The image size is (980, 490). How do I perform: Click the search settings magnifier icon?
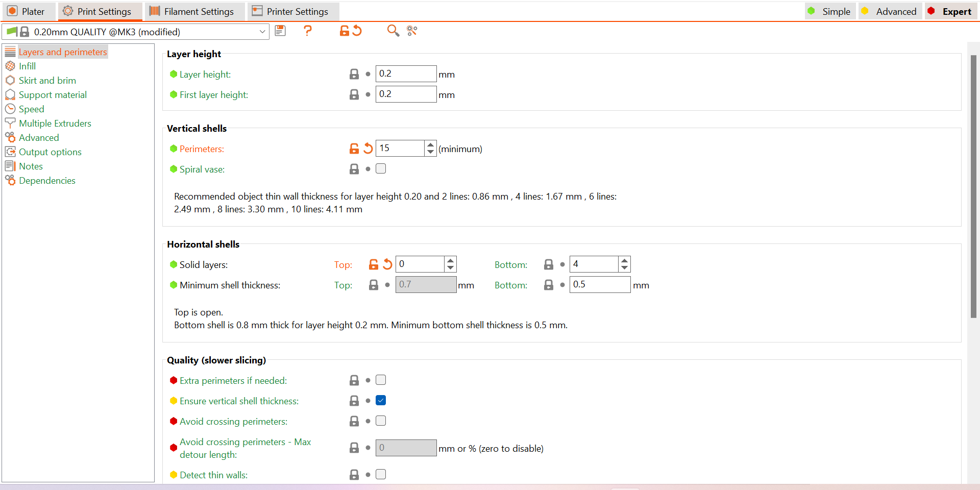tap(393, 31)
